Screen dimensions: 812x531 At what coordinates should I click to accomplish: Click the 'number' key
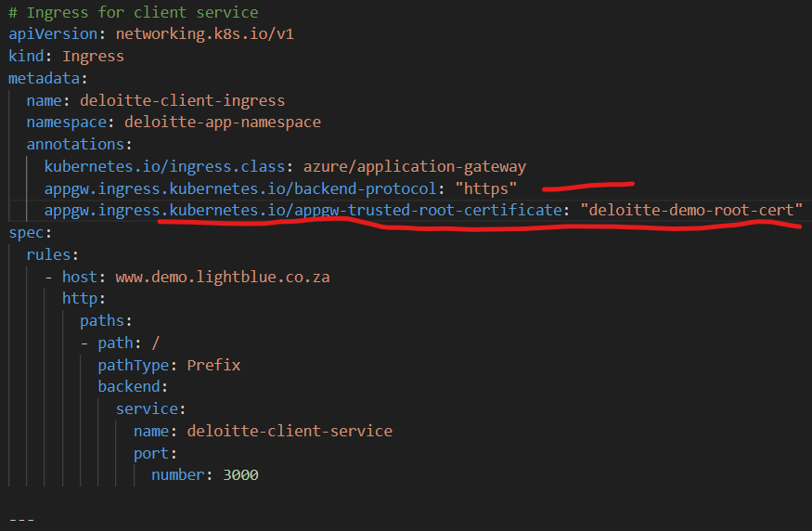pos(177,475)
